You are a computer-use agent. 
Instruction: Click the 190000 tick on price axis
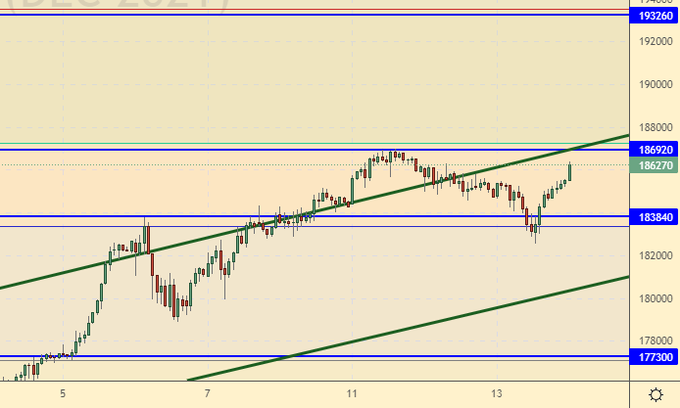(655, 84)
